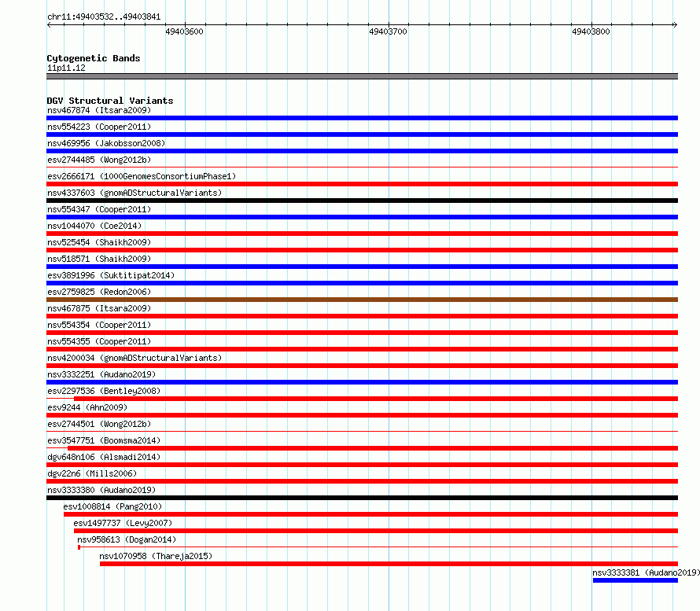
Task: Click the nsv518571 (Shaikh2009) label
Action: 99,259
